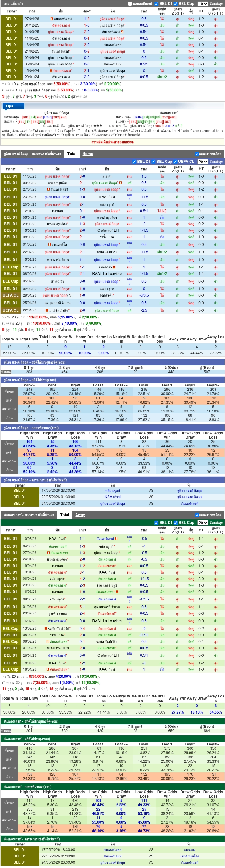
Task: Open Union section's 20 matches dropdown
Action: point(202,162)
